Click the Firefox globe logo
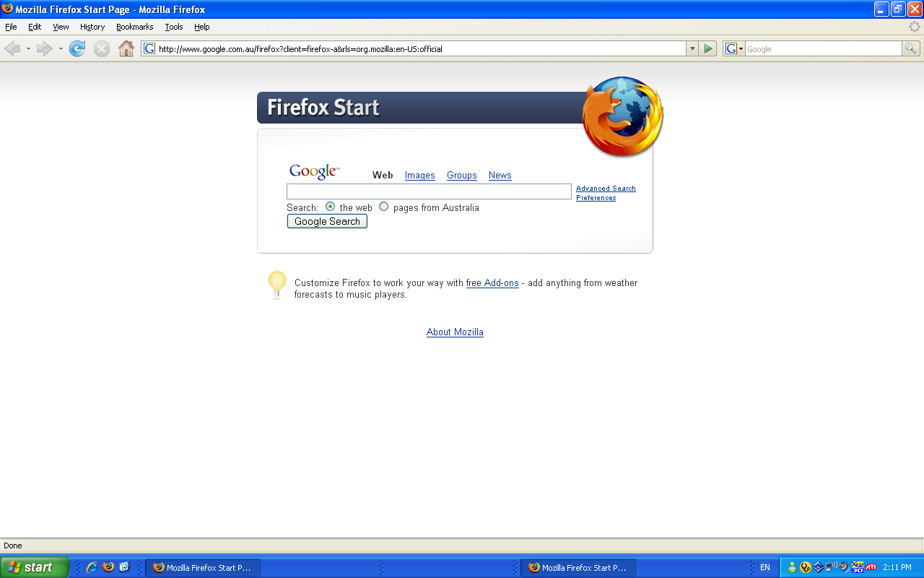 coord(623,117)
